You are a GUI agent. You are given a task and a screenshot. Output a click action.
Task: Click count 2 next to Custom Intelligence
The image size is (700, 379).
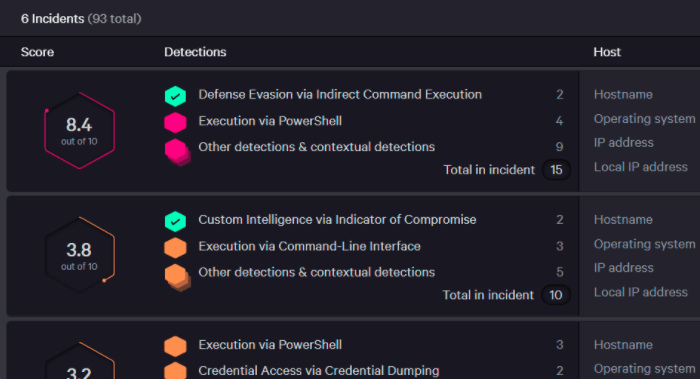coord(560,220)
